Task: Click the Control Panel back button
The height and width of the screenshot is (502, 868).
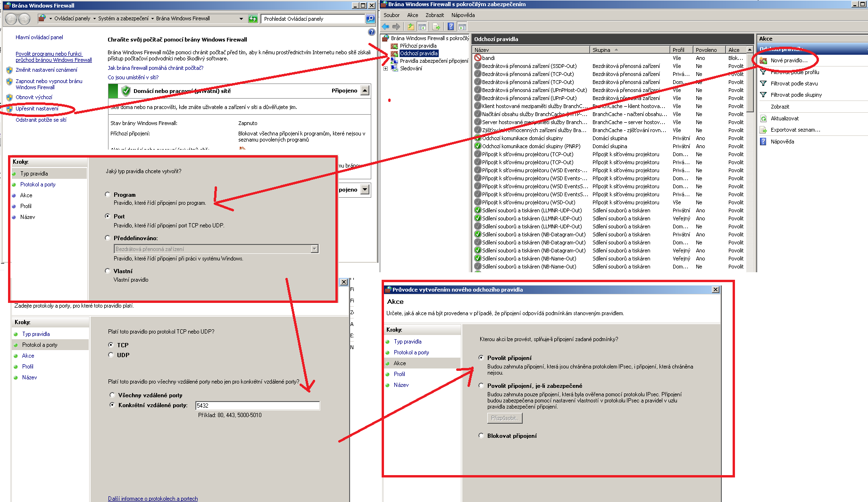Action: pos(11,19)
